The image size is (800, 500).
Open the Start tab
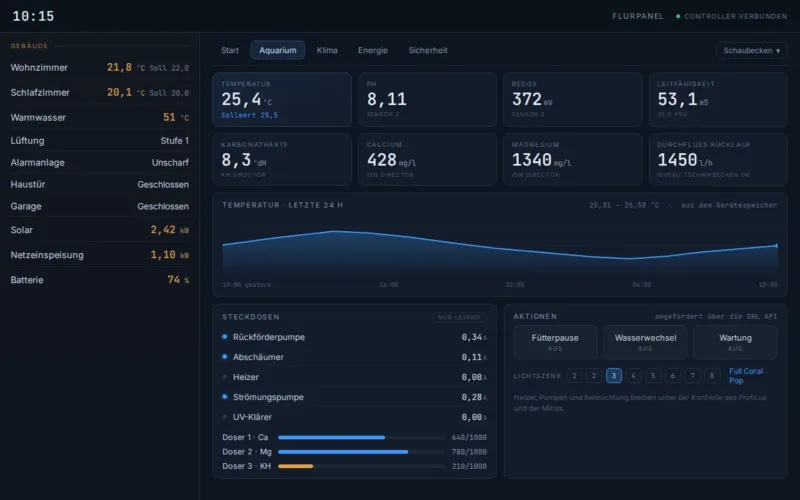230,51
